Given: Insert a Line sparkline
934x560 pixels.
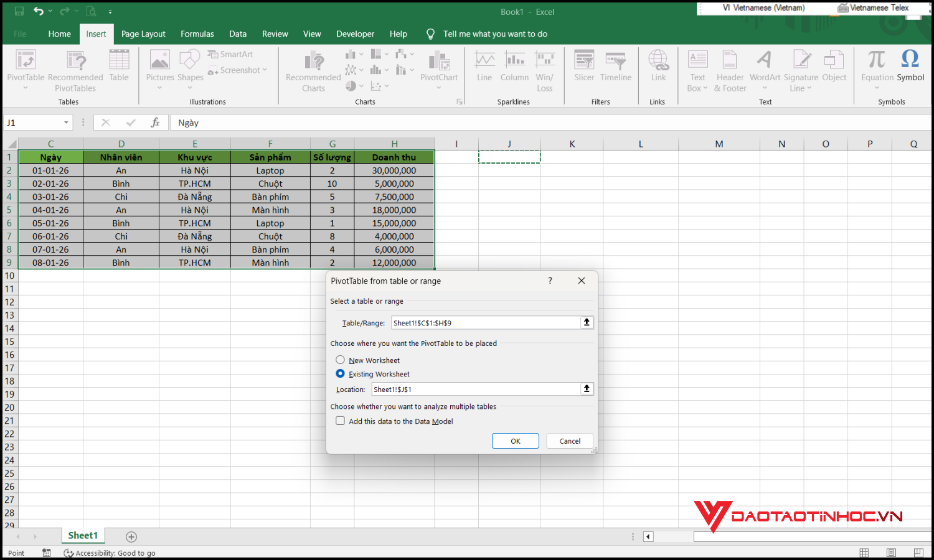Looking at the screenshot, I should [484, 68].
